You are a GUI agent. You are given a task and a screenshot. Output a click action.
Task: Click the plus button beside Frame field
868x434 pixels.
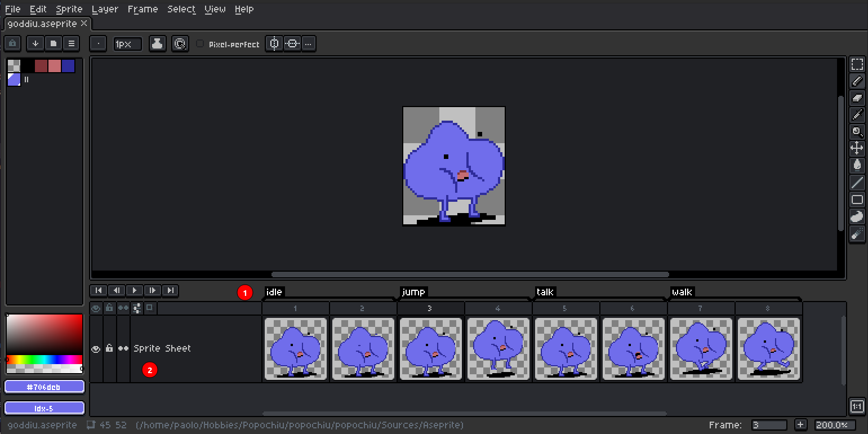(800, 424)
